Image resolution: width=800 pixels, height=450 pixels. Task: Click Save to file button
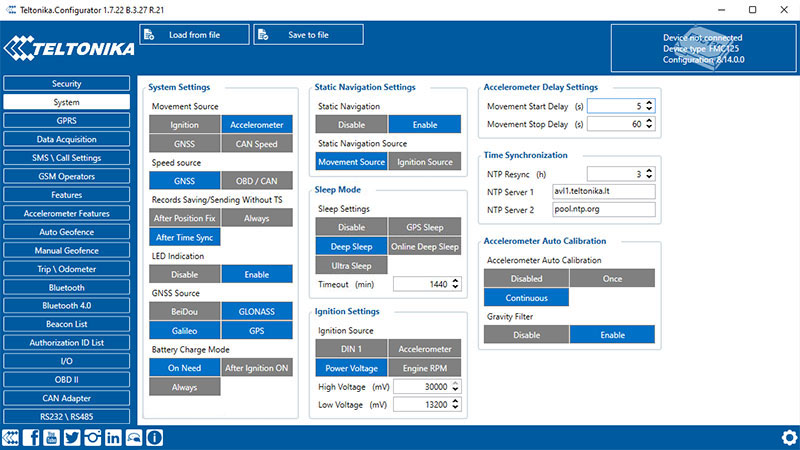(307, 34)
